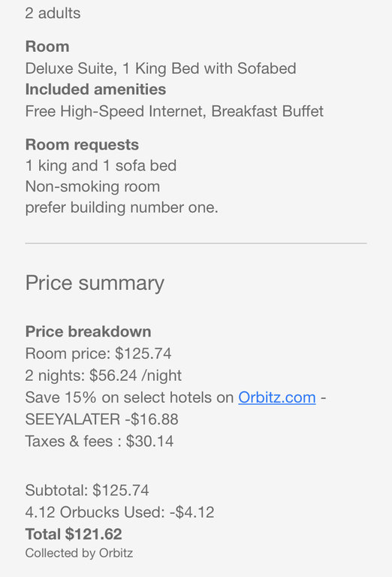The image size is (392, 577).
Task: Select the 2 adults text
Action: point(53,14)
